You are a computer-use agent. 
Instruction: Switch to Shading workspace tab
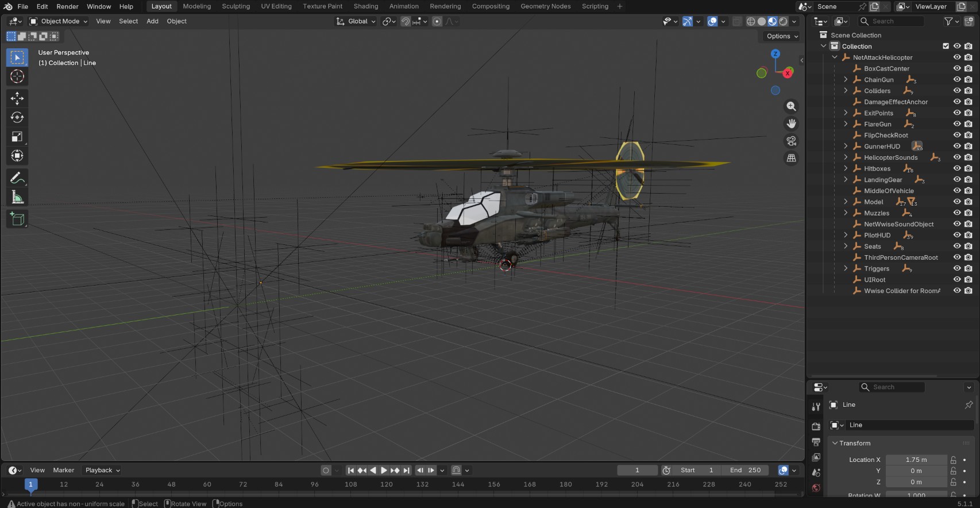click(x=366, y=6)
